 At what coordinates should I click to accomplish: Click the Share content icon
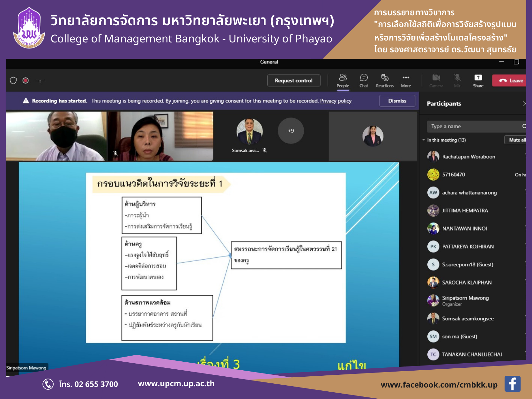tap(478, 81)
